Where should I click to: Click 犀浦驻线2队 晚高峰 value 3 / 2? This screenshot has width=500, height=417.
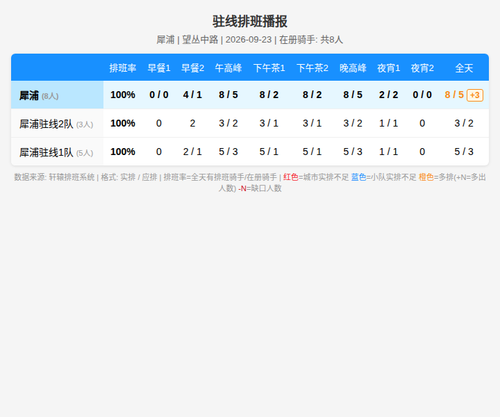pyautogui.click(x=353, y=123)
